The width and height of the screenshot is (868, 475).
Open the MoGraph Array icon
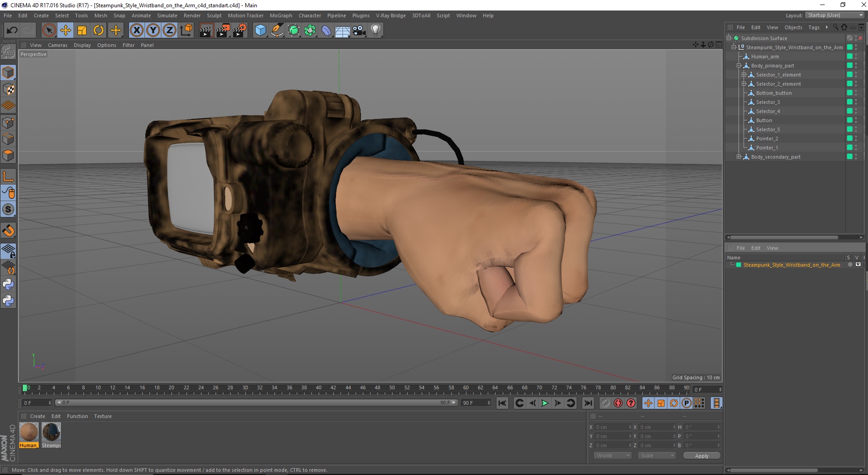click(x=310, y=31)
